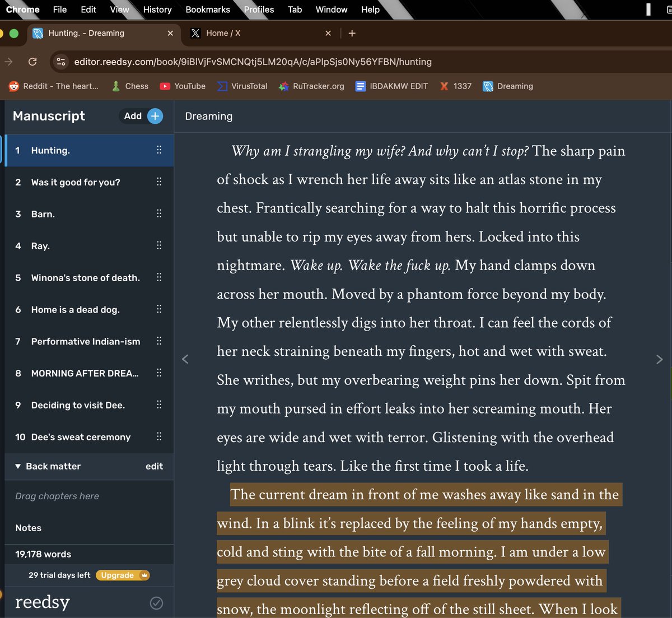This screenshot has width=672, height=618.
Task: Click drag handle for Barn chapter
Action: coord(159,214)
